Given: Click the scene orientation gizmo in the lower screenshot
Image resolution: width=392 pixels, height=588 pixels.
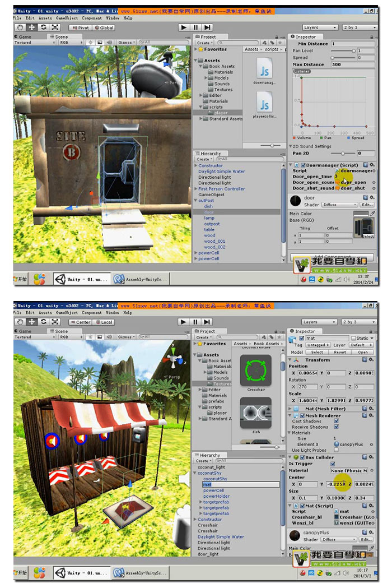Looking at the screenshot, I should tap(174, 358).
